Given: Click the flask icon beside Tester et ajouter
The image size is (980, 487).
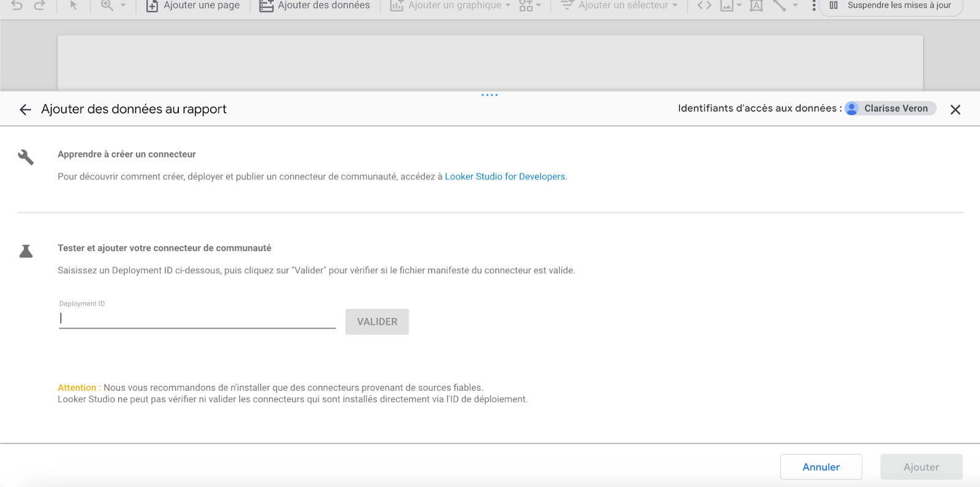Looking at the screenshot, I should tap(26, 251).
